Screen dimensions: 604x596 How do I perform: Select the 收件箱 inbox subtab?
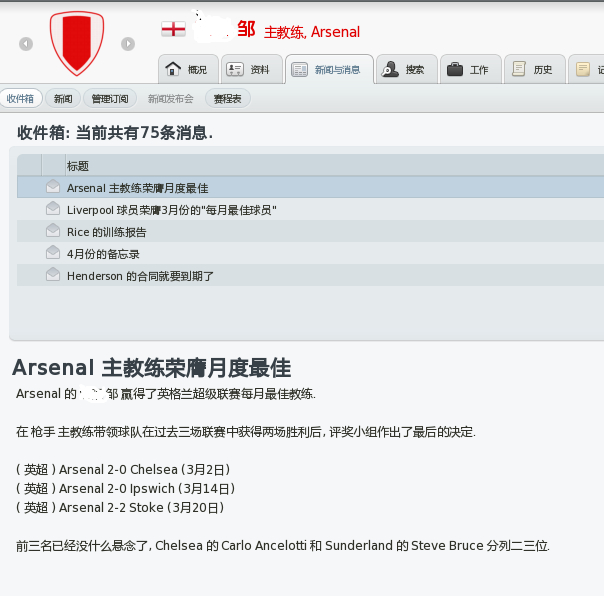pyautogui.click(x=21, y=99)
